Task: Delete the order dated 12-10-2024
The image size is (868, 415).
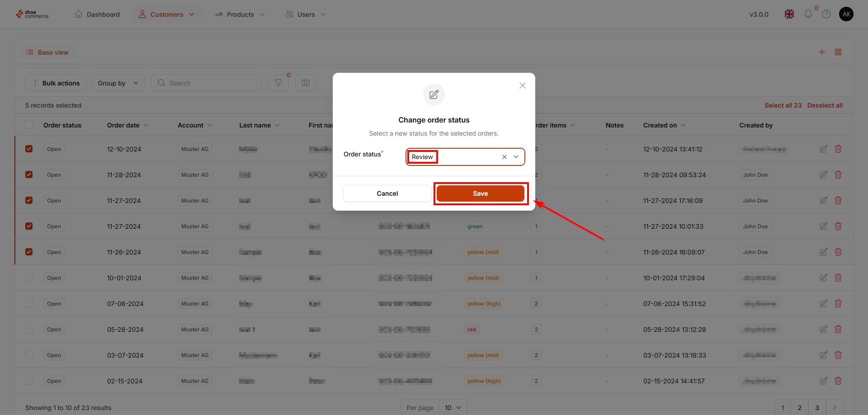Action: point(838,149)
